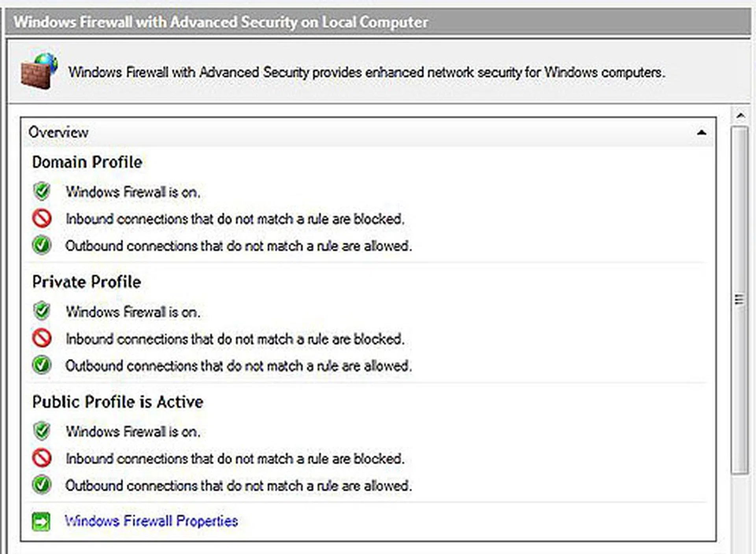Open Windows Firewall Properties
The width and height of the screenshot is (756, 554).
(x=152, y=520)
